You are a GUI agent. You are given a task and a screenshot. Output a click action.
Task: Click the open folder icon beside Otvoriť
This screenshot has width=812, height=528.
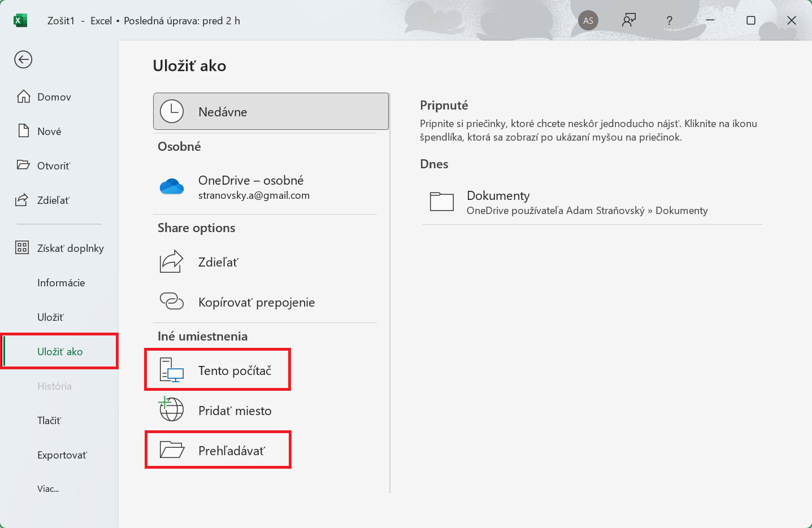click(x=23, y=165)
